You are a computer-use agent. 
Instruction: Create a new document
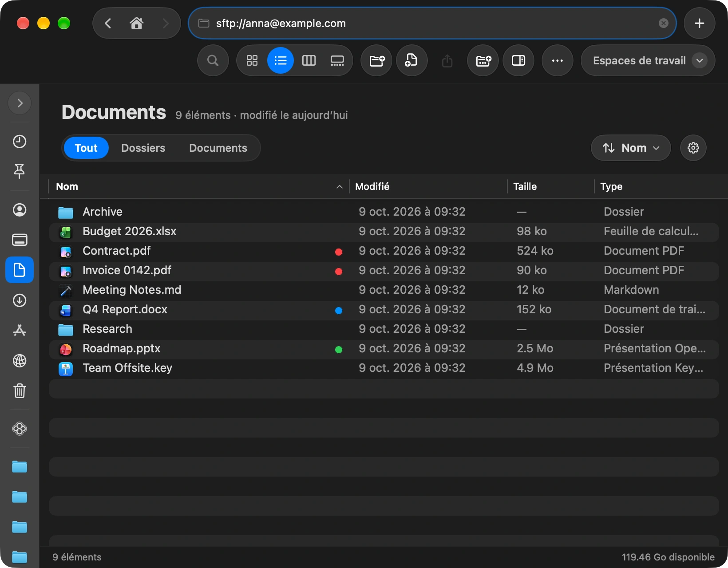pyautogui.click(x=412, y=60)
